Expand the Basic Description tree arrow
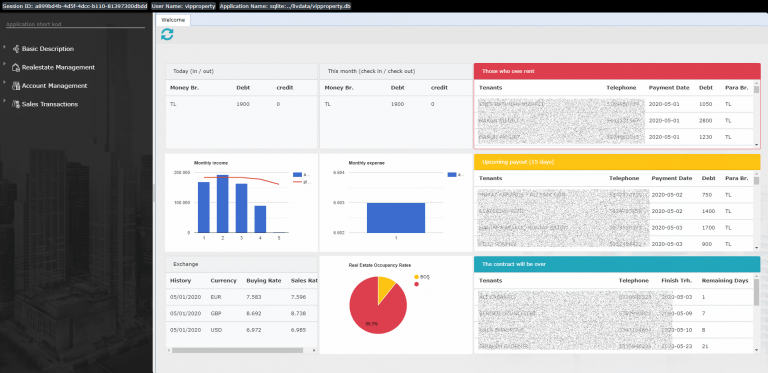Screen dimensions: 768x373 (x=4, y=47)
